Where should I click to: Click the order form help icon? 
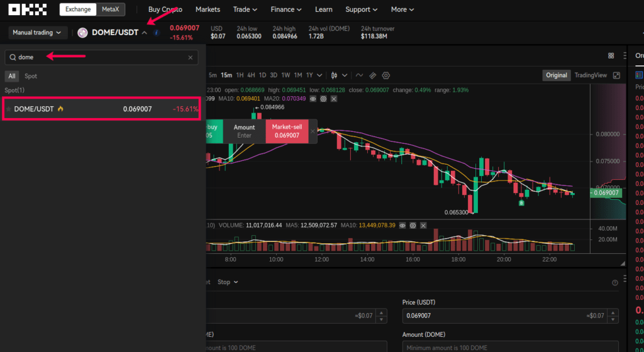click(615, 283)
